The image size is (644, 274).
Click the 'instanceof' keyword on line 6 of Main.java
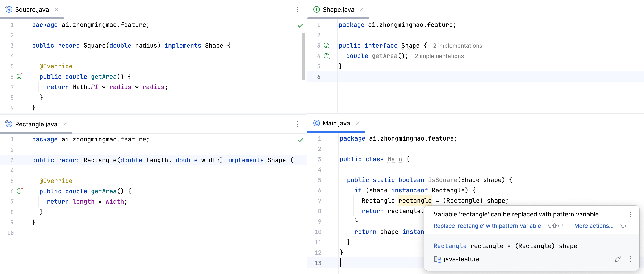[x=409, y=190]
